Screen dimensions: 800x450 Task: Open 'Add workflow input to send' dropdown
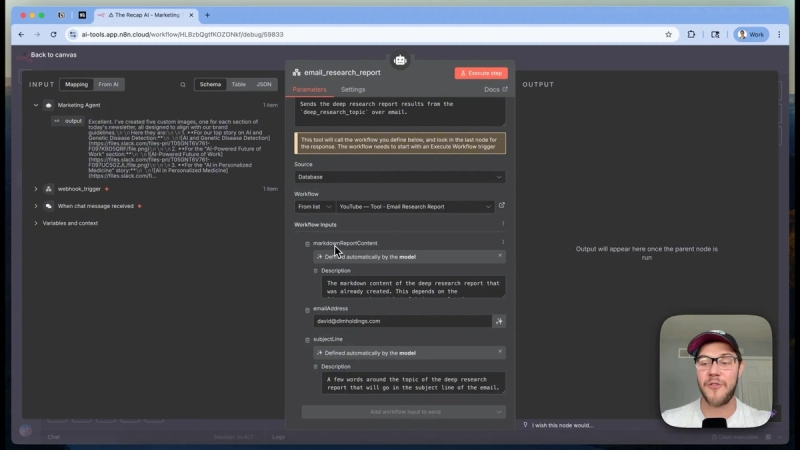click(404, 412)
